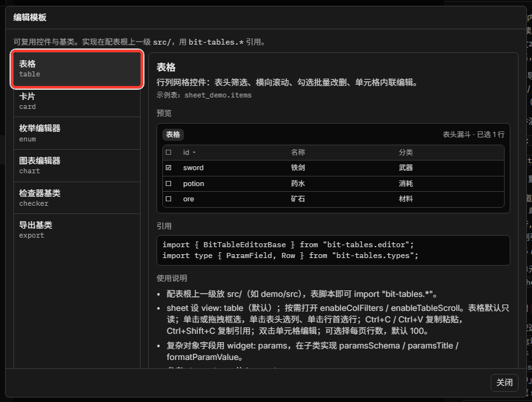Select the 表格 table template
This screenshot has width=532, height=402.
tap(77, 69)
